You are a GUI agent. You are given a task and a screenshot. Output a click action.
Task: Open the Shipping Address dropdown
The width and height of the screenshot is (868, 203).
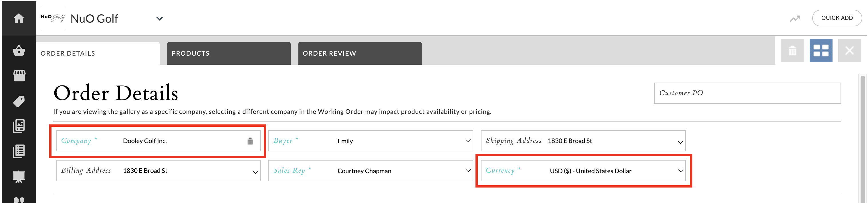(x=680, y=142)
